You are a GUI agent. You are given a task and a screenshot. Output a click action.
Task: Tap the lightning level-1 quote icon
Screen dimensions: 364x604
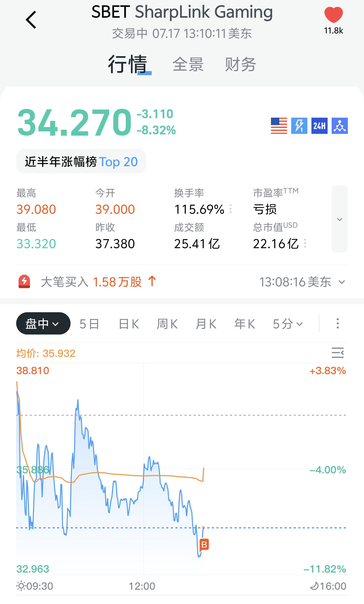[x=299, y=126]
